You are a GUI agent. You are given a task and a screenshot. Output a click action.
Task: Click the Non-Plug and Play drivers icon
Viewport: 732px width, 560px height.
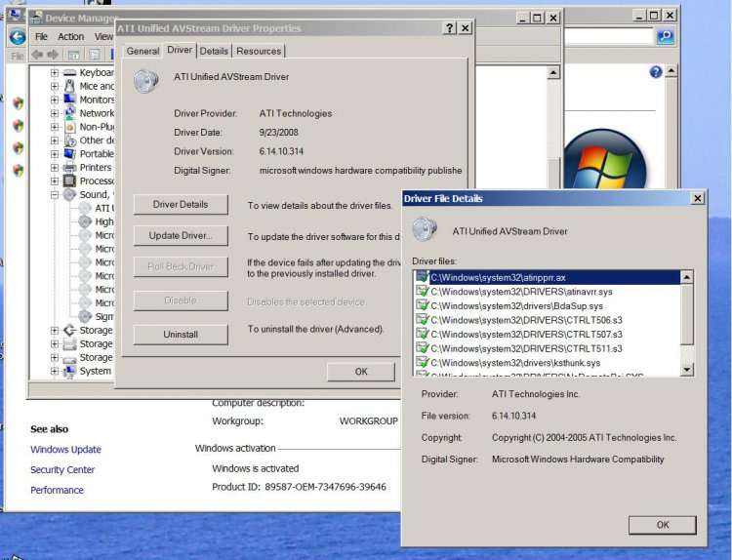[69, 127]
